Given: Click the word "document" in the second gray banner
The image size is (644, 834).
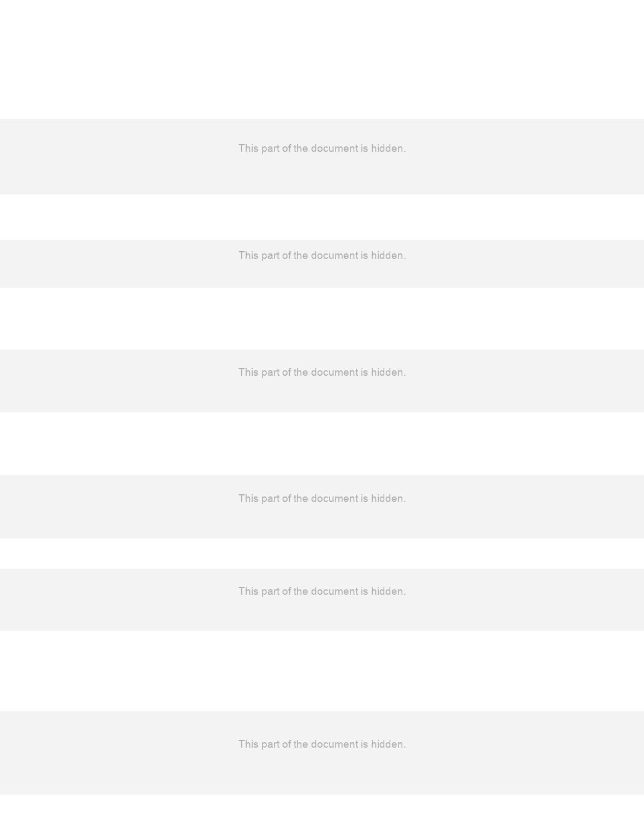Looking at the screenshot, I should [x=334, y=256].
